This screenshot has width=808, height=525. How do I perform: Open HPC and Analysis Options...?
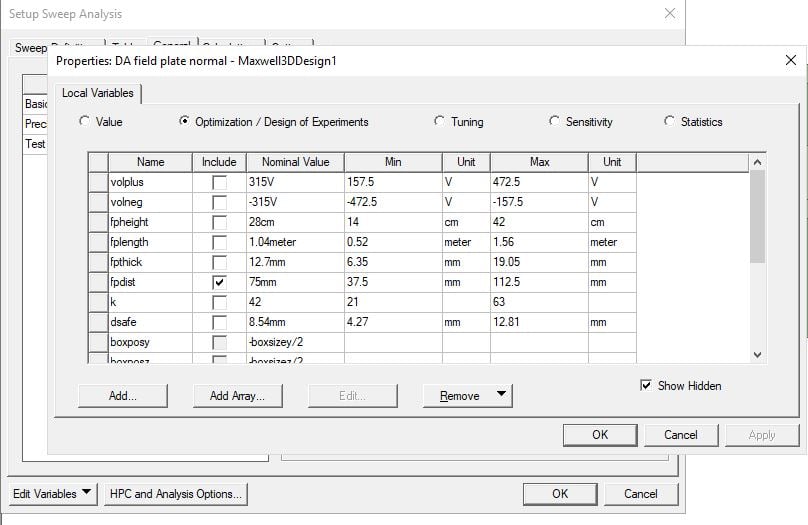click(x=176, y=494)
